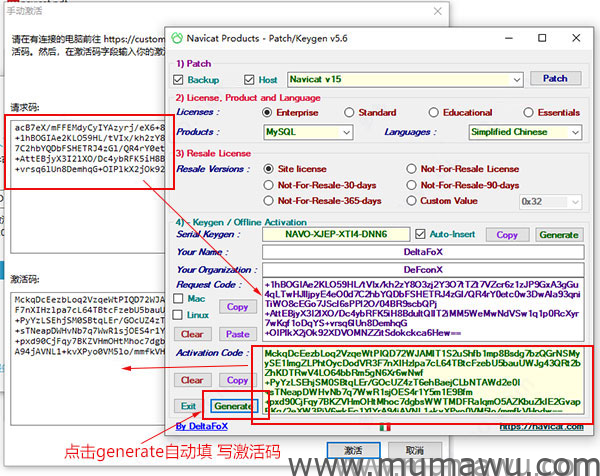
Task: Select Not-For-Resale License option
Action: click(411, 169)
